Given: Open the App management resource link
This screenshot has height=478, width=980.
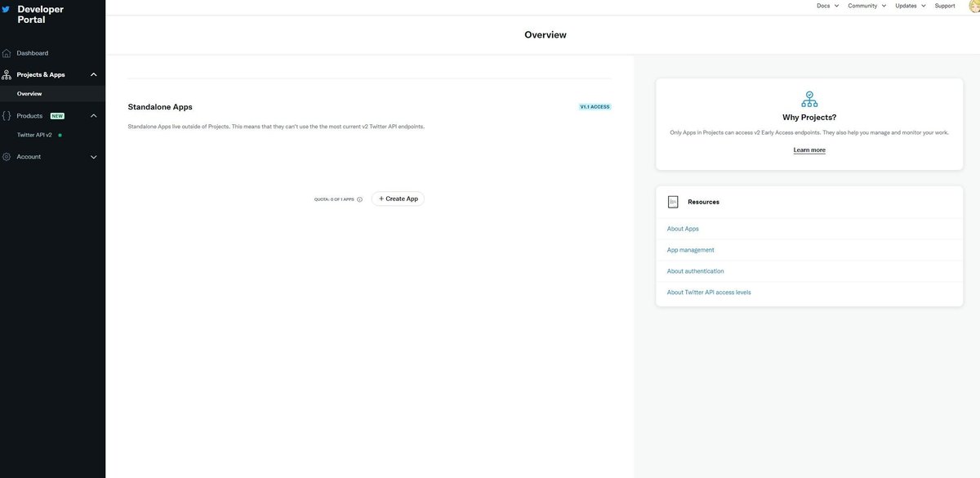Looking at the screenshot, I should click(x=691, y=250).
